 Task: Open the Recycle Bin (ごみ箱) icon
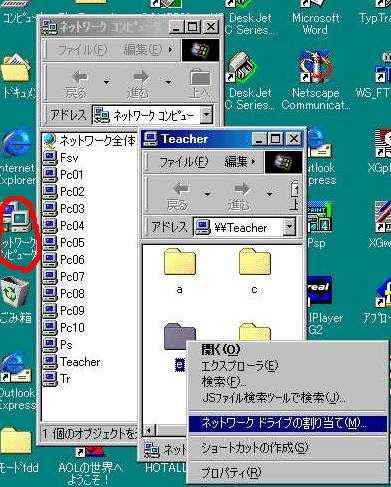click(15, 300)
